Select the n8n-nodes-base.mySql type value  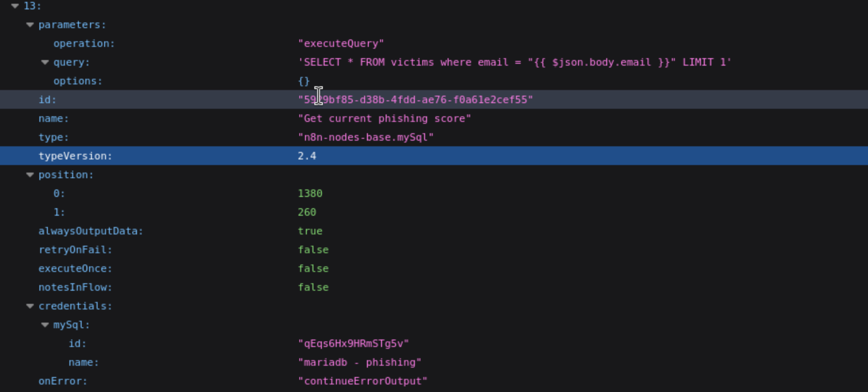point(365,137)
